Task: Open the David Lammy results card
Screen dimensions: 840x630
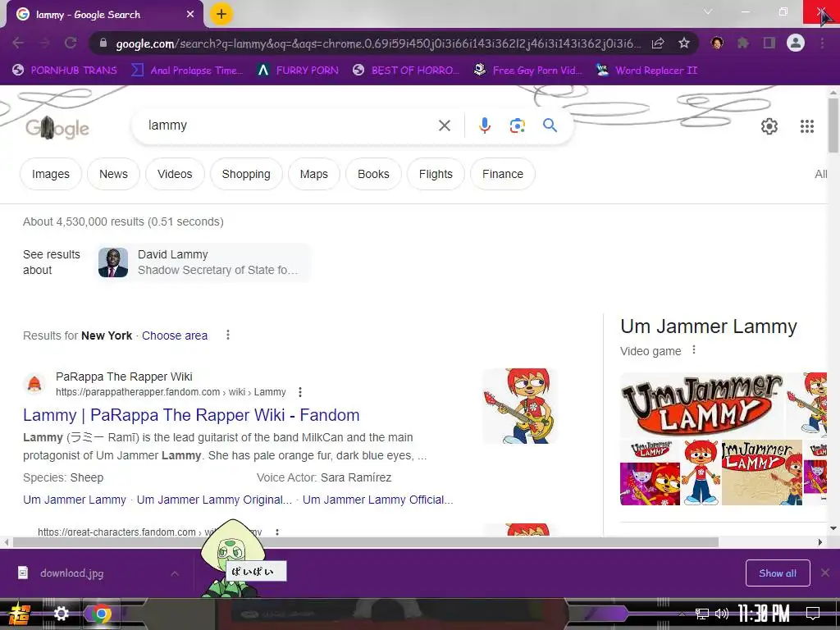Action: point(203,262)
